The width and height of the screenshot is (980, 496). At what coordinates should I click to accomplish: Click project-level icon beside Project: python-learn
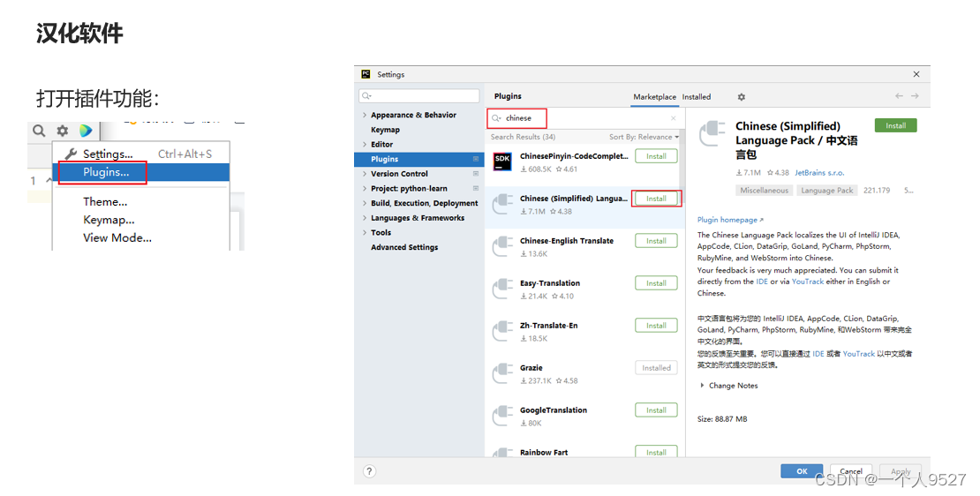pos(476,189)
